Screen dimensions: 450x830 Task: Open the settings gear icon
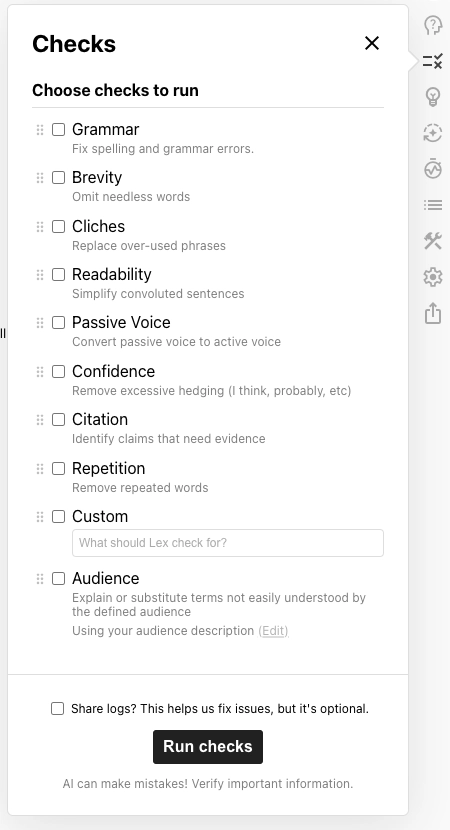point(433,277)
